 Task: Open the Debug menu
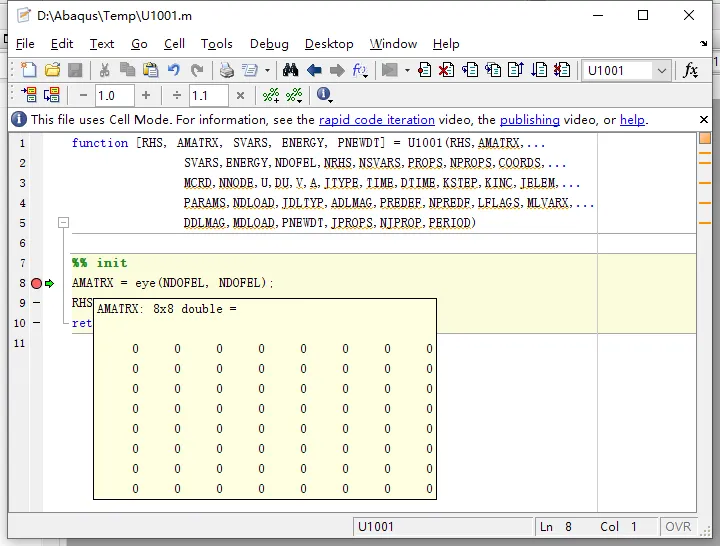coord(269,44)
